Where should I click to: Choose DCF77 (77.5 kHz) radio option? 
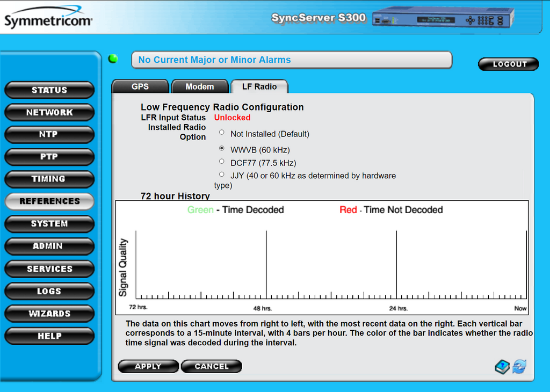[x=222, y=161]
